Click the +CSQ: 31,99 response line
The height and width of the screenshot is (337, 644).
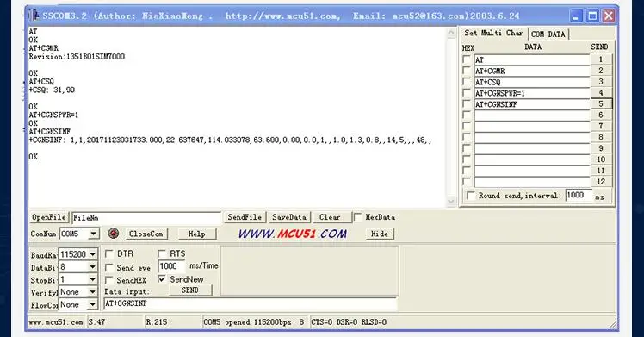click(x=52, y=90)
